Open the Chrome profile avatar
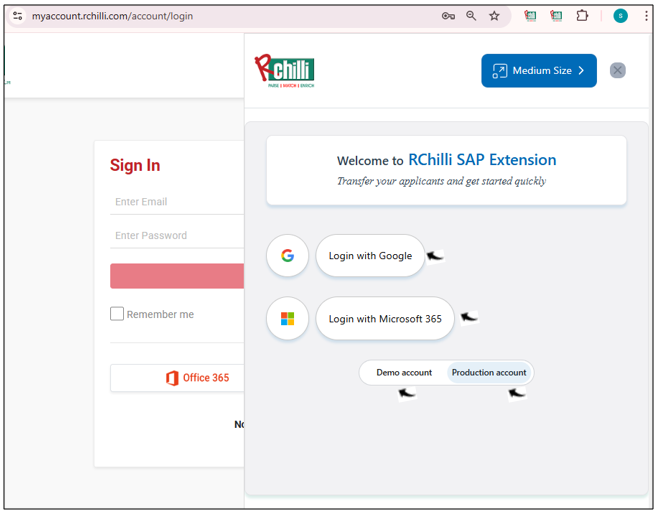 [x=621, y=16]
